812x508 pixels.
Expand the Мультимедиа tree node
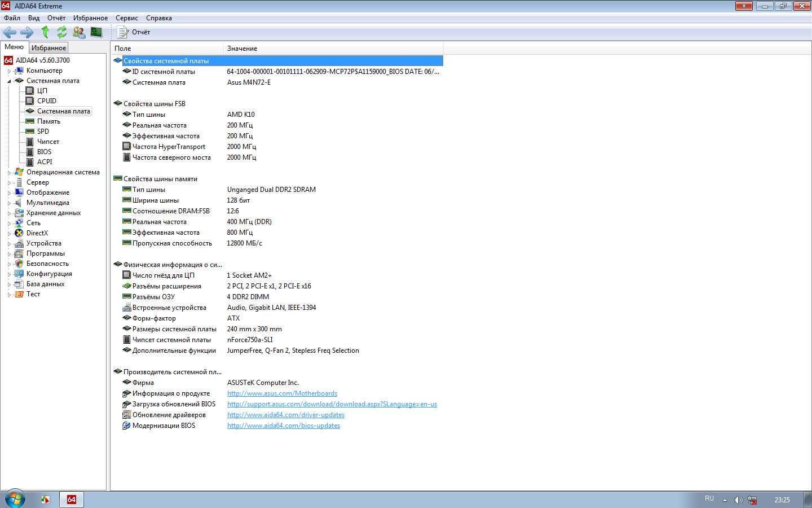[x=9, y=203]
